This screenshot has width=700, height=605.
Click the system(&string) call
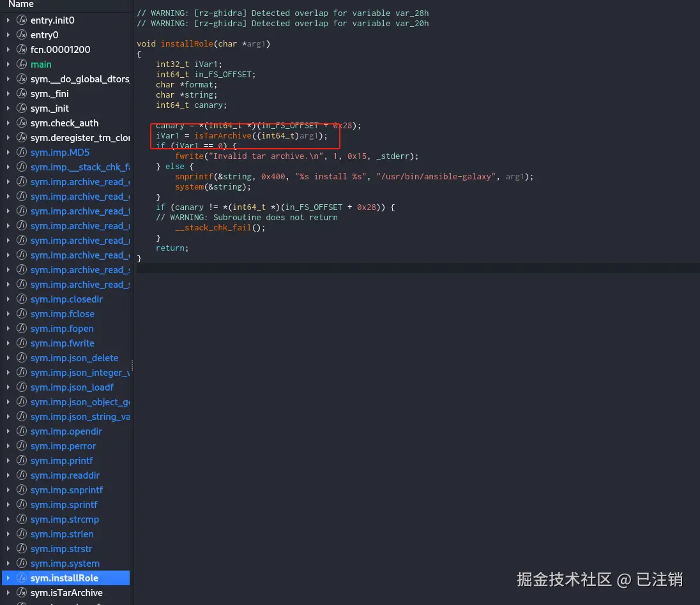tap(213, 187)
